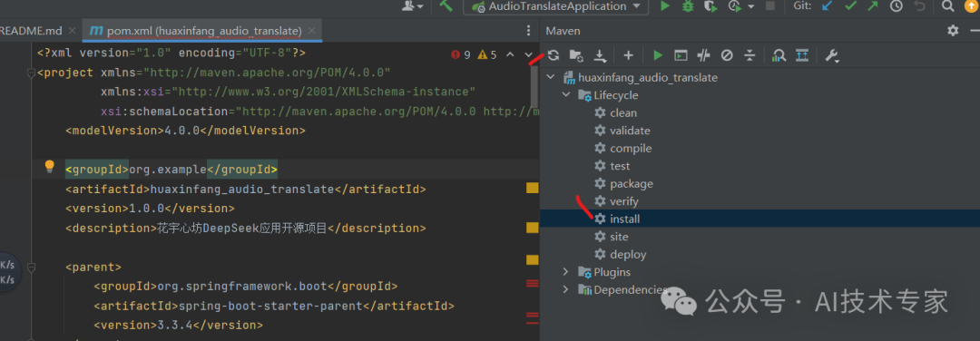This screenshot has height=341, width=980.
Task: Fold the project XML tag in gutter
Action: 31,73
